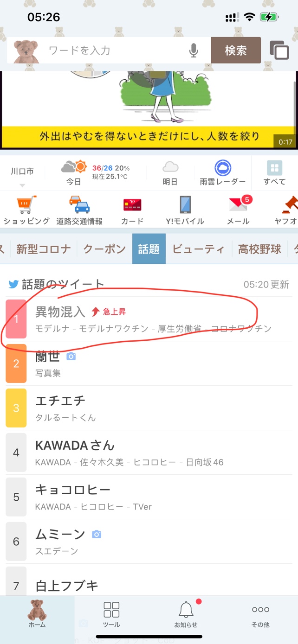The width and height of the screenshot is (298, 644).
Task: Expand 川口市 location dropdown
Action: (x=22, y=176)
